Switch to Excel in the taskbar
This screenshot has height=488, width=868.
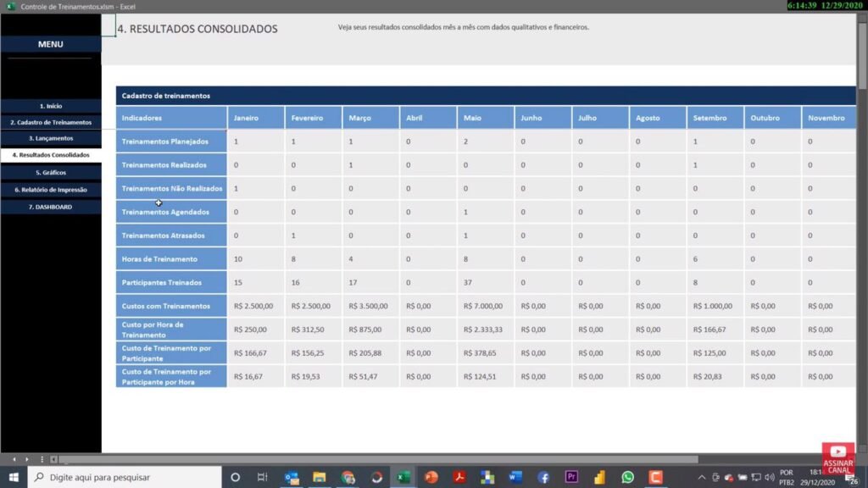point(403,477)
